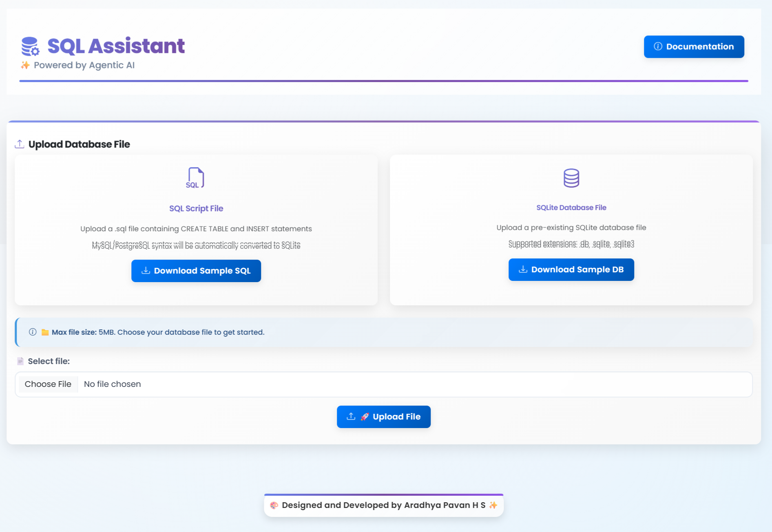Click the upload icon beside Upload Database File
The image size is (772, 532).
(20, 144)
